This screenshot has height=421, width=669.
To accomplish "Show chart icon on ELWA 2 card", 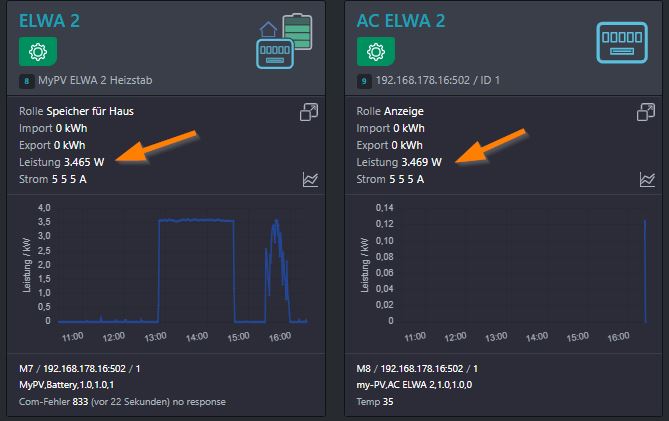I will [x=310, y=180].
